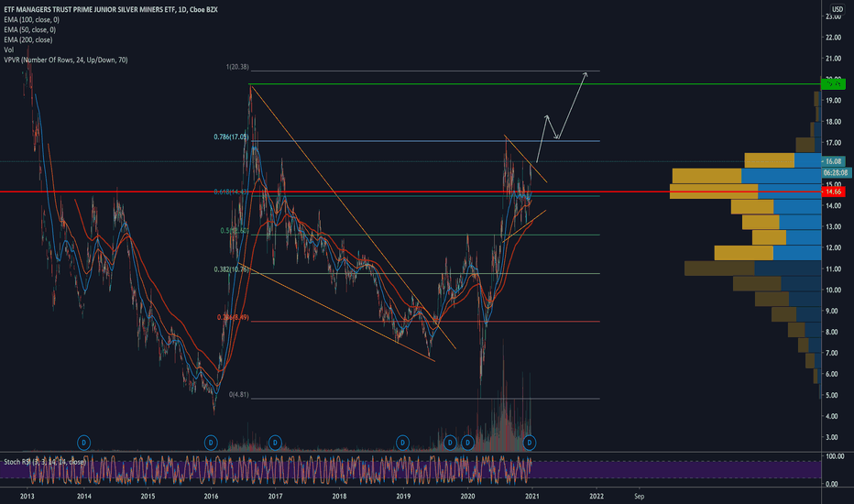Click 5.00 on the price axis
The width and height of the screenshot is (854, 504).
(833, 396)
